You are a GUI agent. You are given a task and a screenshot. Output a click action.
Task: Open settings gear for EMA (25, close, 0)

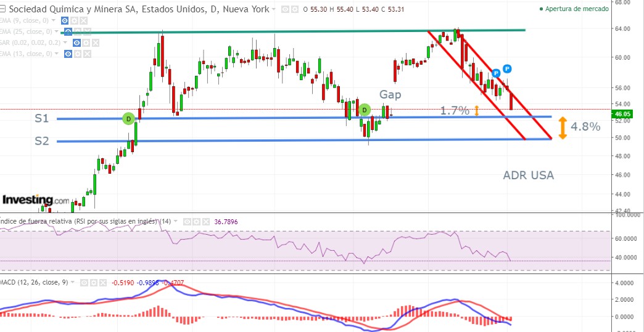78,31
